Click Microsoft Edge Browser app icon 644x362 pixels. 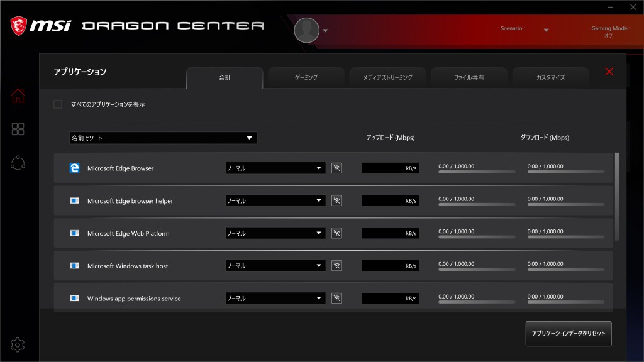[74, 168]
